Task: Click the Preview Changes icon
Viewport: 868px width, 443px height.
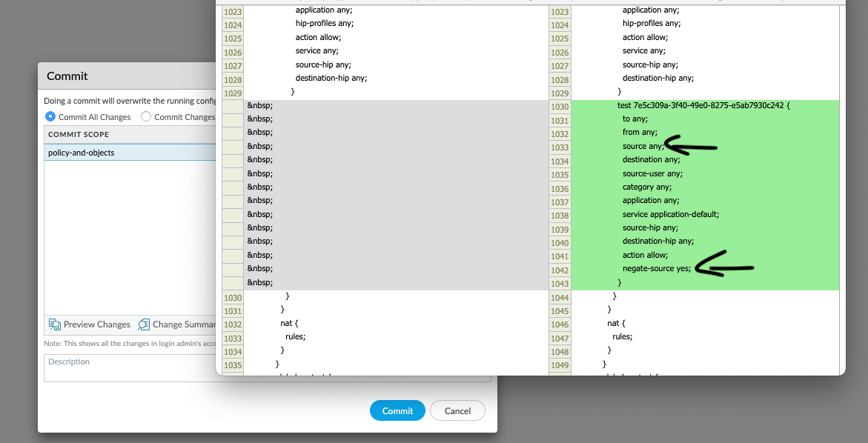Action: pos(55,324)
